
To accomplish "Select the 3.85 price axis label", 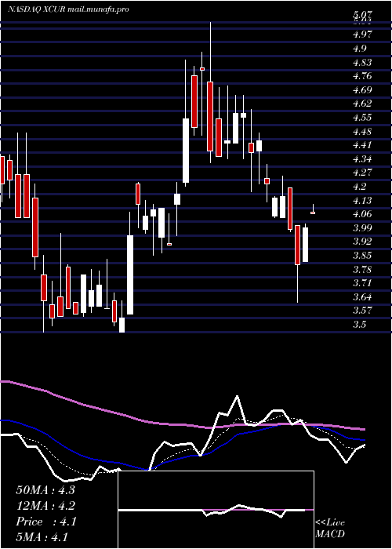I will [364, 255].
